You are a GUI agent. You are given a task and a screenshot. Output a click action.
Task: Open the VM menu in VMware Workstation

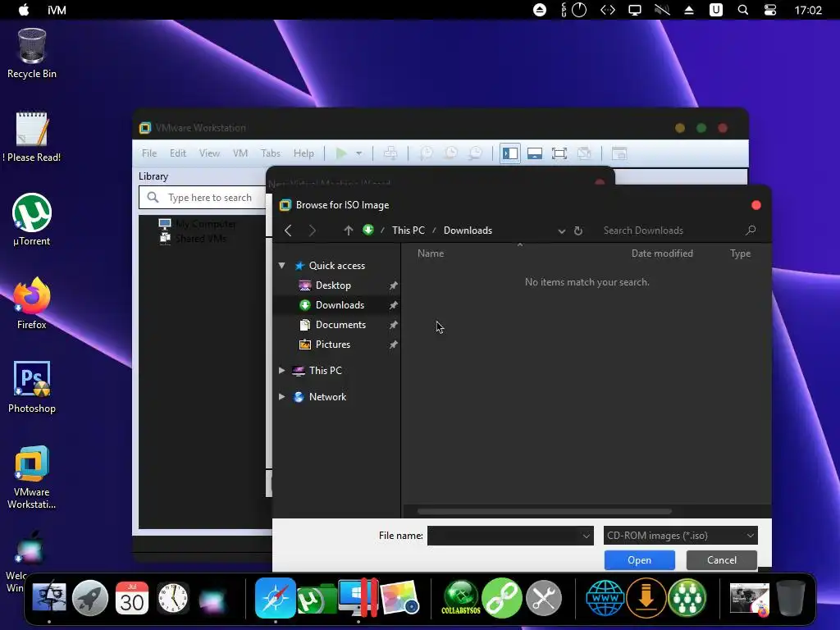pos(240,153)
